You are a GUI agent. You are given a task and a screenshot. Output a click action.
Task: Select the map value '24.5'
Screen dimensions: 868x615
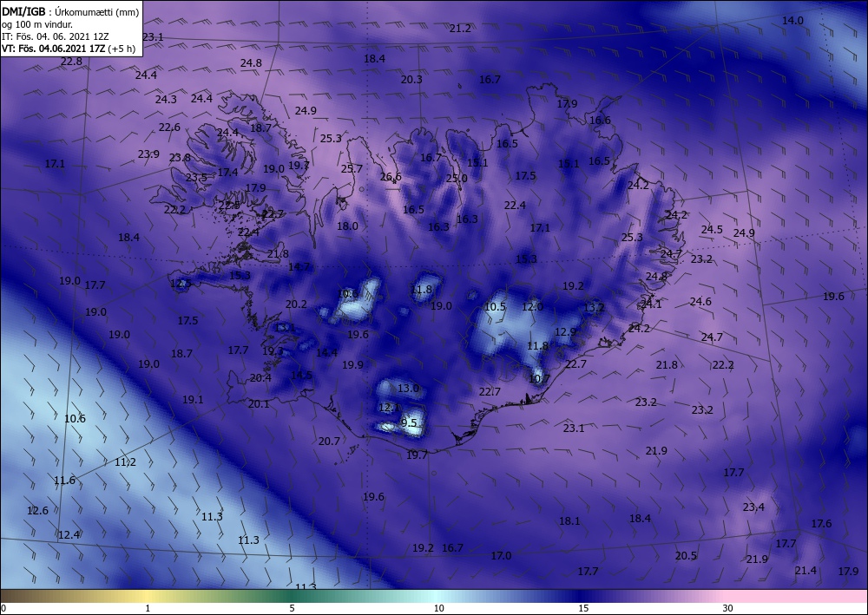tap(712, 230)
